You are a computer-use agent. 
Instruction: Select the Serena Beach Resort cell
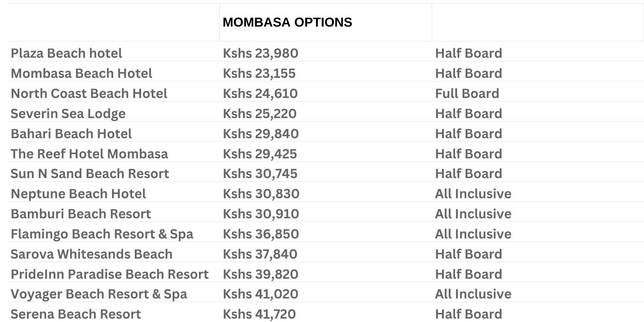pyautogui.click(x=76, y=314)
